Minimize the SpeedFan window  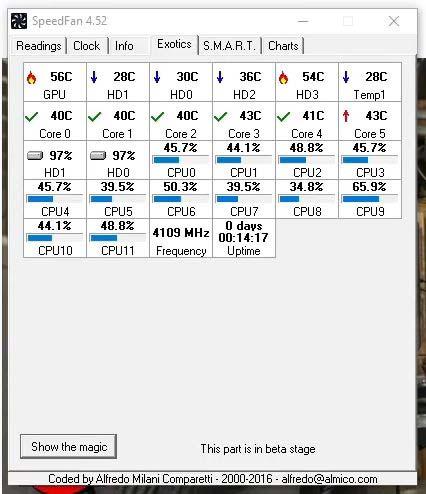pos(303,21)
